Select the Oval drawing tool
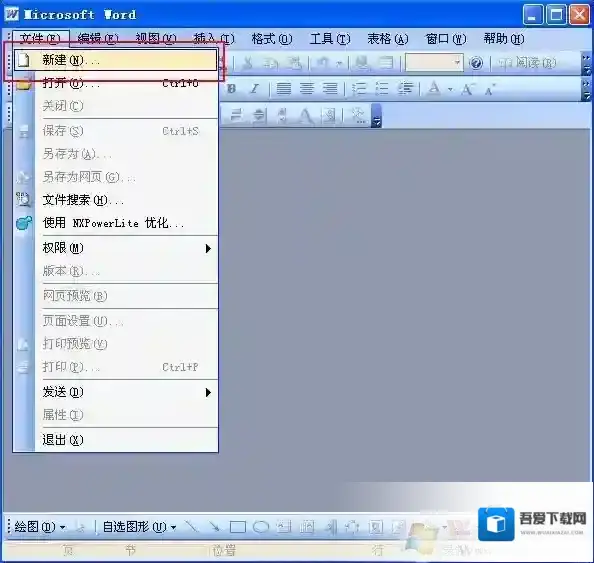Viewport: 594px width, 563px height. click(261, 527)
